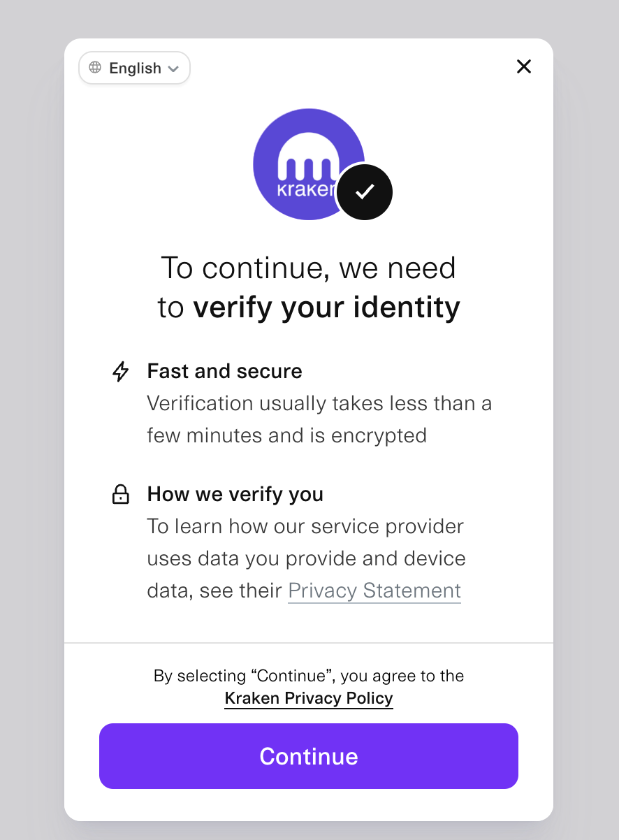The width and height of the screenshot is (619, 840).
Task: Click the "To continue, we need" heading line
Action: click(309, 268)
